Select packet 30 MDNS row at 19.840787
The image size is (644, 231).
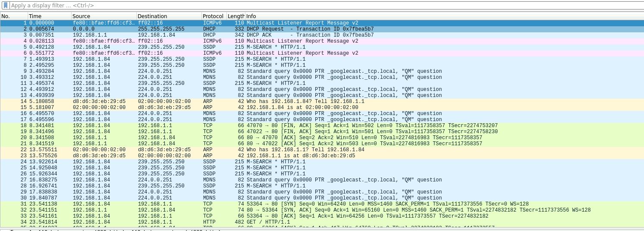[322, 198]
